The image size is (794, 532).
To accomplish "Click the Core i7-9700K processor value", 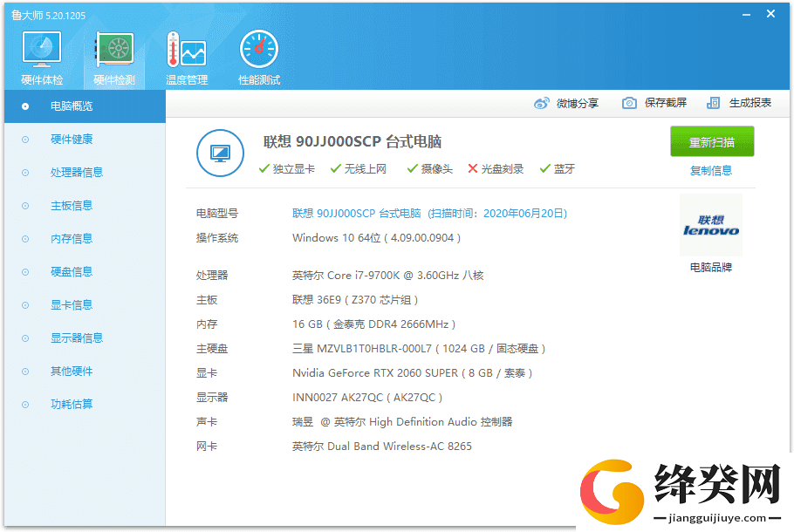I will coord(388,276).
